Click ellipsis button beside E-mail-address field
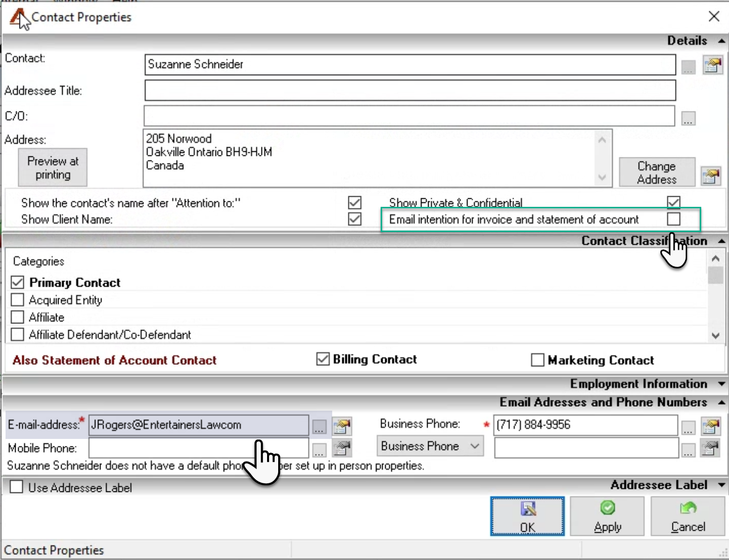729x560 pixels. point(319,427)
